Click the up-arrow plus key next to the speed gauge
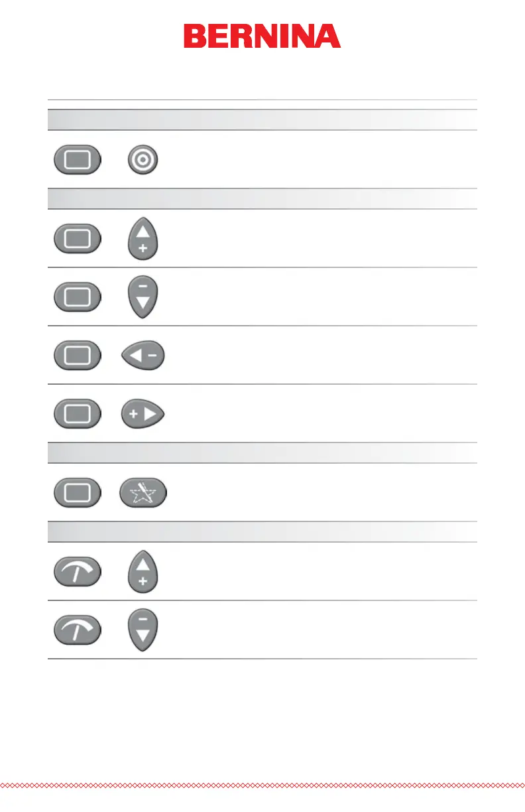The width and height of the screenshot is (525, 812). point(143,572)
